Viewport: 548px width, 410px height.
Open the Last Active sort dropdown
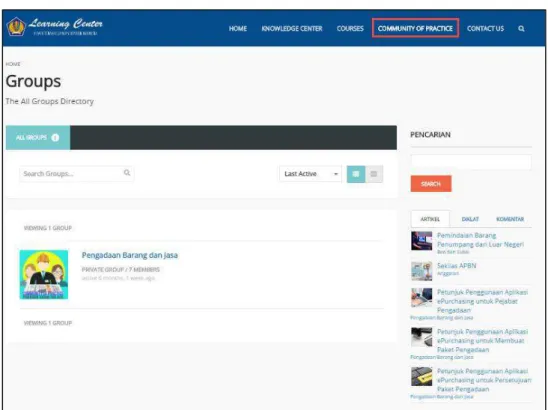pos(310,174)
